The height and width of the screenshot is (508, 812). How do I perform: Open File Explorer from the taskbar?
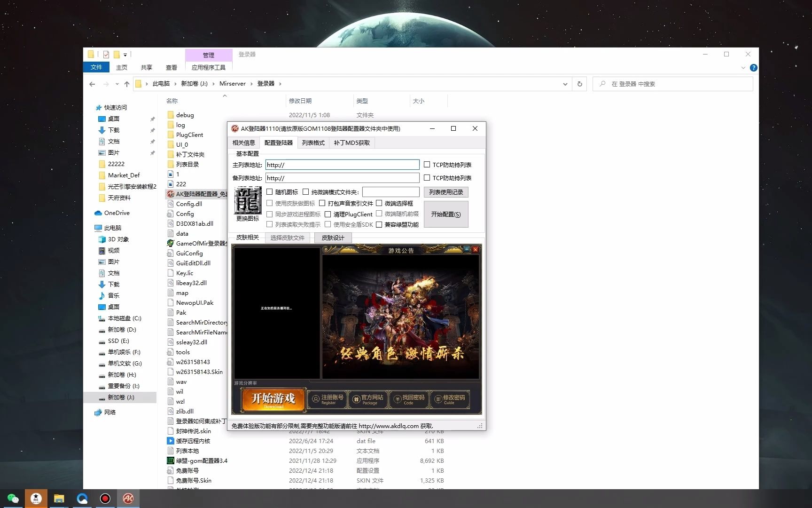click(x=59, y=499)
